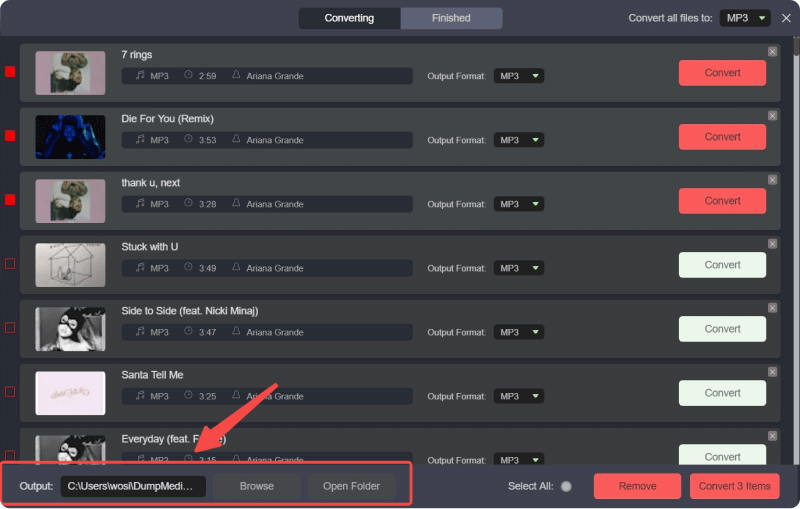Convert the Stuck with U track
800x509 pixels.
(722, 265)
